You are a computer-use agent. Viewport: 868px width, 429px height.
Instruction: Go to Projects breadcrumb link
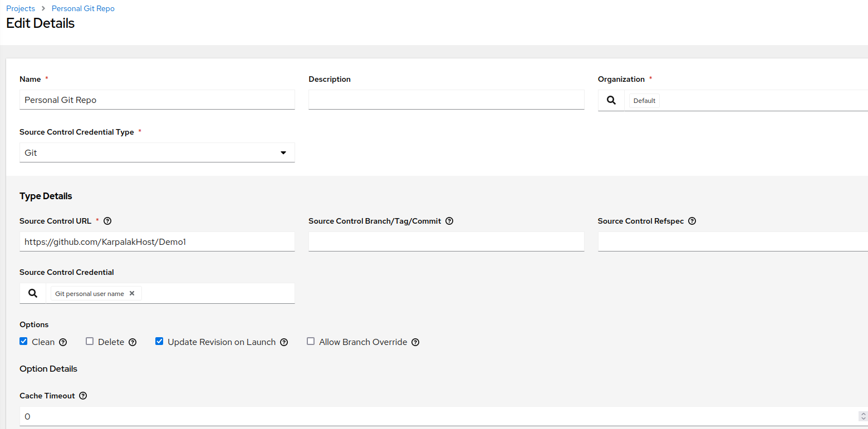click(x=21, y=8)
